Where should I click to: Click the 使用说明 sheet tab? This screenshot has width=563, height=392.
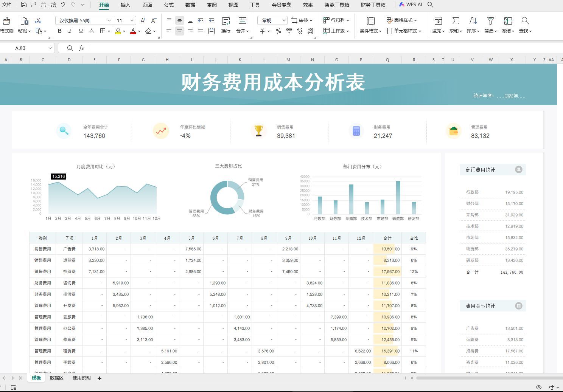point(81,378)
